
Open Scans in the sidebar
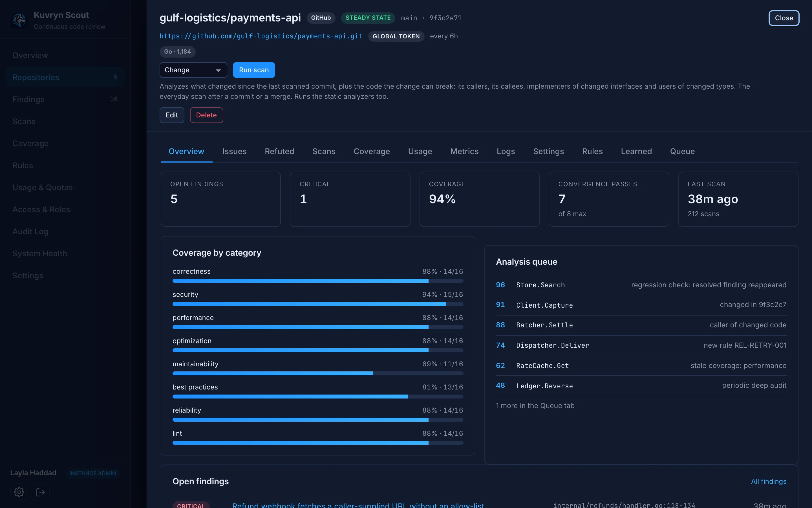(65, 121)
